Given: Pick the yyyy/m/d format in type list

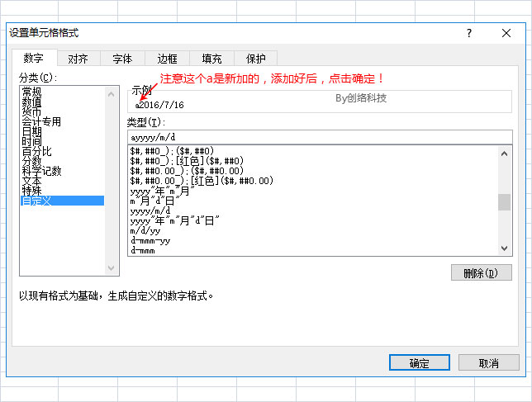Looking at the screenshot, I should [x=153, y=211].
